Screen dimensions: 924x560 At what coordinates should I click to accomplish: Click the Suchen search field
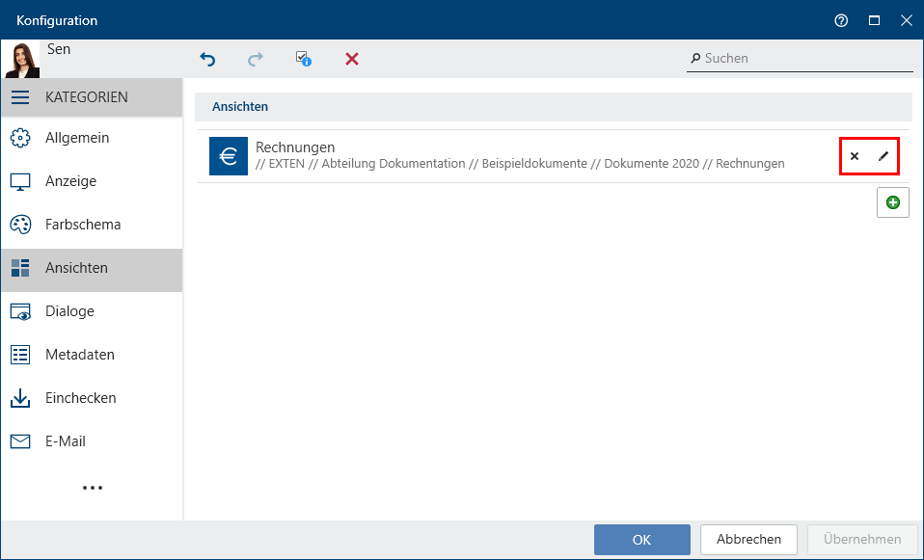(x=800, y=58)
